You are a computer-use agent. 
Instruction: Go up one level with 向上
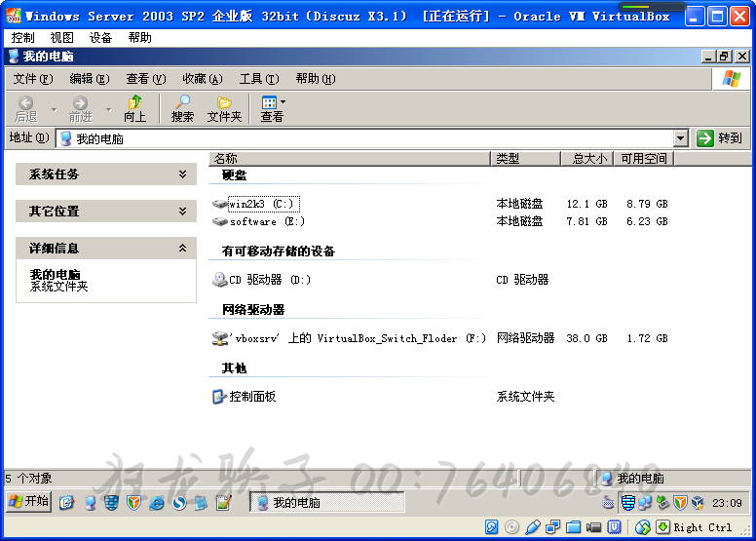pos(134,109)
